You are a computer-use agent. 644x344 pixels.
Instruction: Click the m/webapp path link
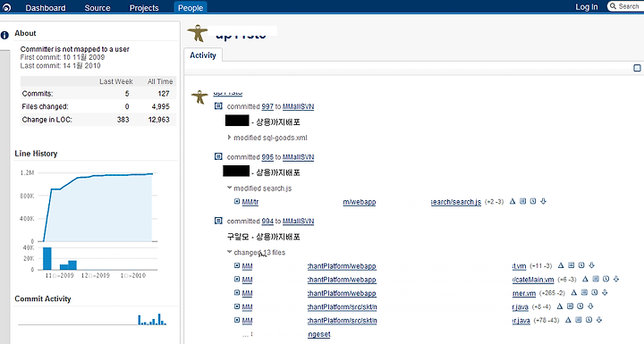point(360,202)
